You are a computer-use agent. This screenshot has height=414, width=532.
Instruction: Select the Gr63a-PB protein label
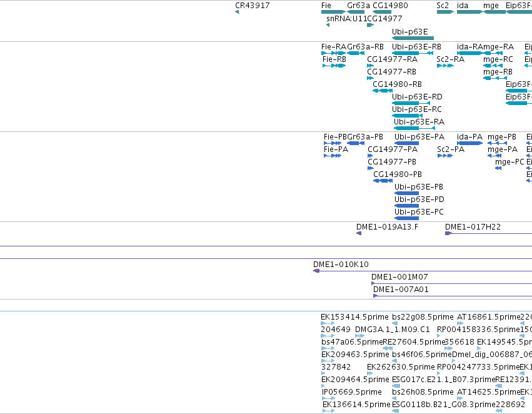365,137
